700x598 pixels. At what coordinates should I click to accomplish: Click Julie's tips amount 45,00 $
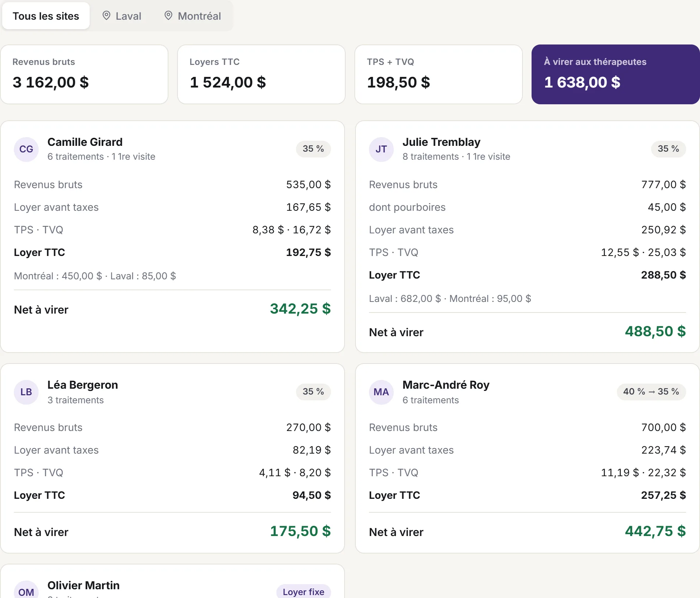[667, 207]
